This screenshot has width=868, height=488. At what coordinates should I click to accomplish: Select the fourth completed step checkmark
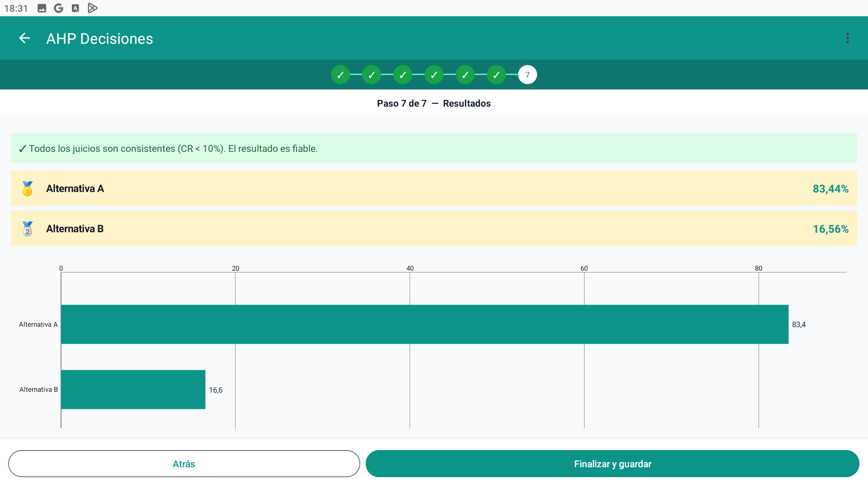tap(434, 75)
